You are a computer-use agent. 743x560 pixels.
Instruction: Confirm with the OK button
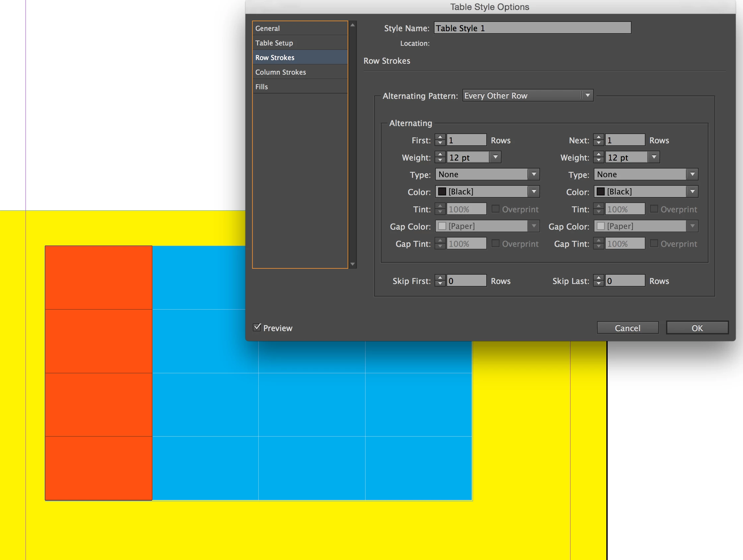tap(697, 328)
